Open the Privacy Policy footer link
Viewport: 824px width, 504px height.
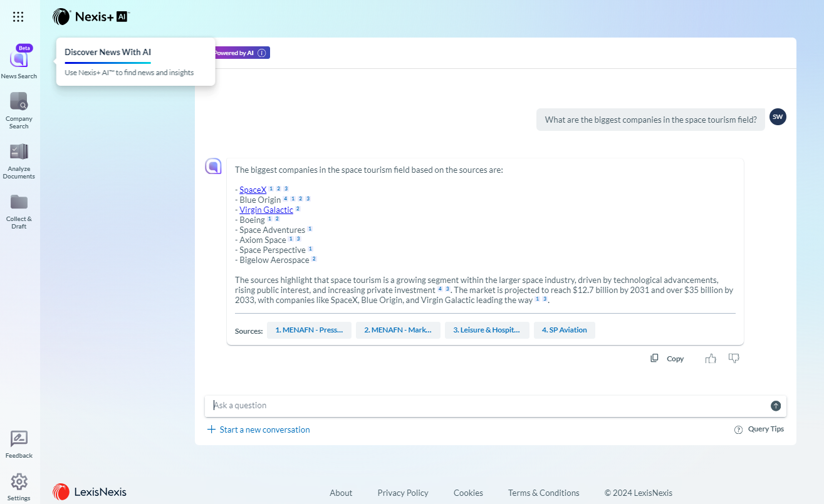(403, 493)
